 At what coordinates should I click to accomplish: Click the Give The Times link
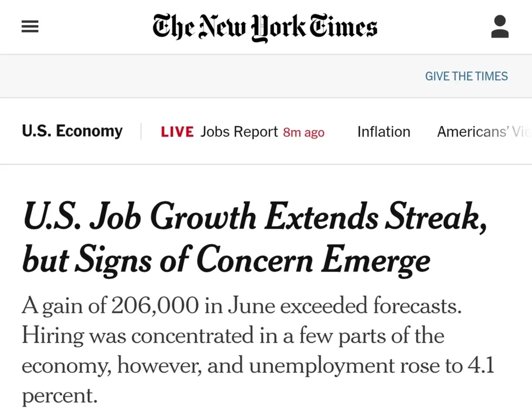(466, 76)
